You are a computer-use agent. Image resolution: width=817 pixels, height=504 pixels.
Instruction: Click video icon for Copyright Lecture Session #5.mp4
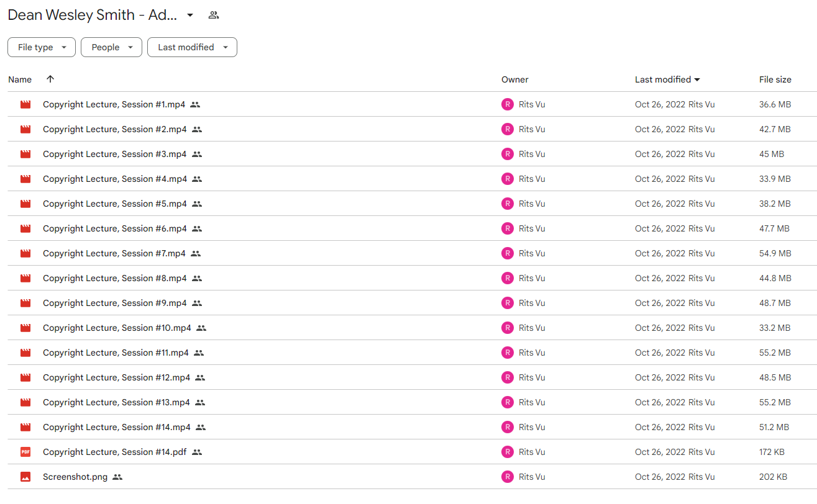point(25,204)
